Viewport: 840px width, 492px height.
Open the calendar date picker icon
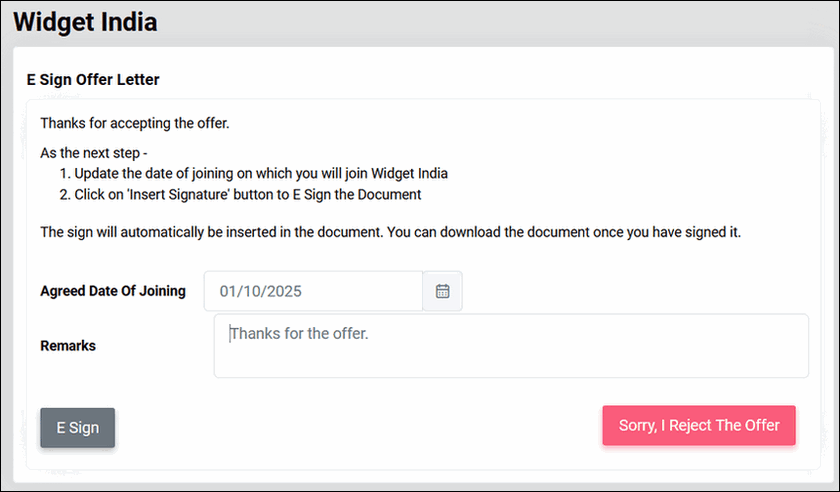click(442, 292)
